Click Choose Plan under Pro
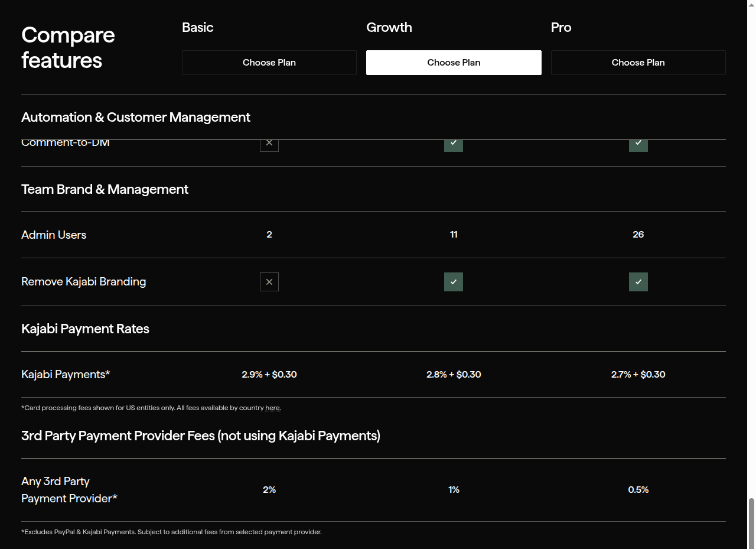 [x=638, y=63]
